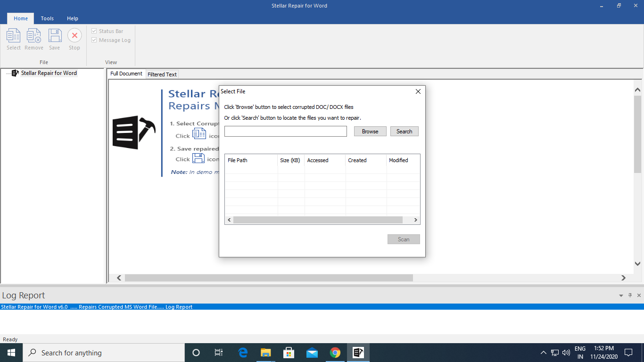Click file list right scroll arrow
The height and width of the screenshot is (362, 644).
pyautogui.click(x=415, y=220)
